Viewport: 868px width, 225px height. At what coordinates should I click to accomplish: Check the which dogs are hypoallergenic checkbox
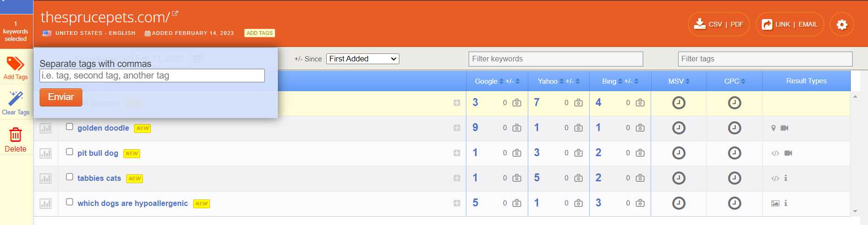(x=69, y=202)
